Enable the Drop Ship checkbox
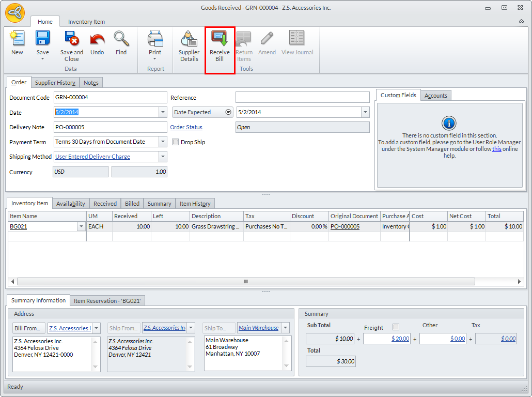 176,142
